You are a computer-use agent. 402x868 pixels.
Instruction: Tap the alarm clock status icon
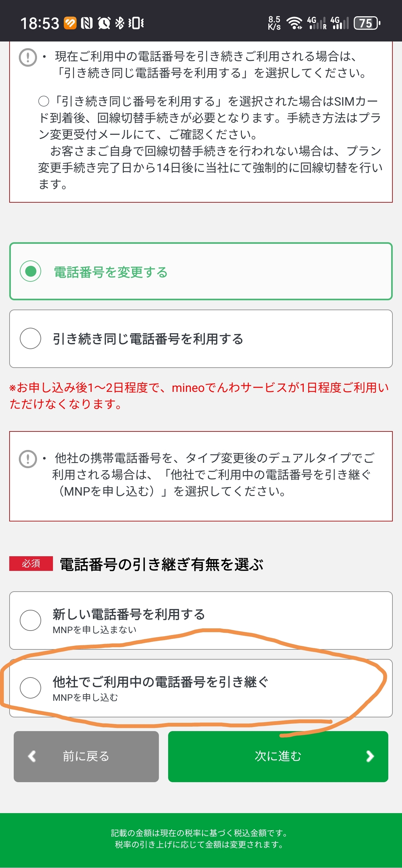click(104, 23)
